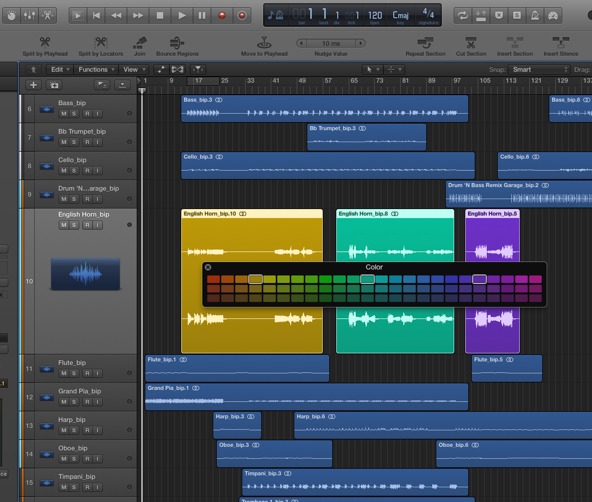This screenshot has height=502, width=592.
Task: Pick the magenta swatch at palette end
Action: pos(535,279)
